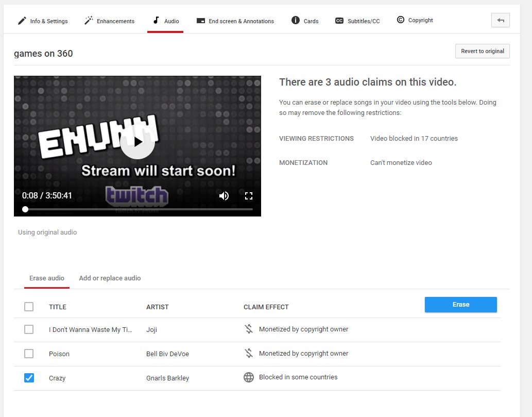Viewport: 532px width, 417px height.
Task: Open the Info & Settings tab
Action: [x=43, y=21]
